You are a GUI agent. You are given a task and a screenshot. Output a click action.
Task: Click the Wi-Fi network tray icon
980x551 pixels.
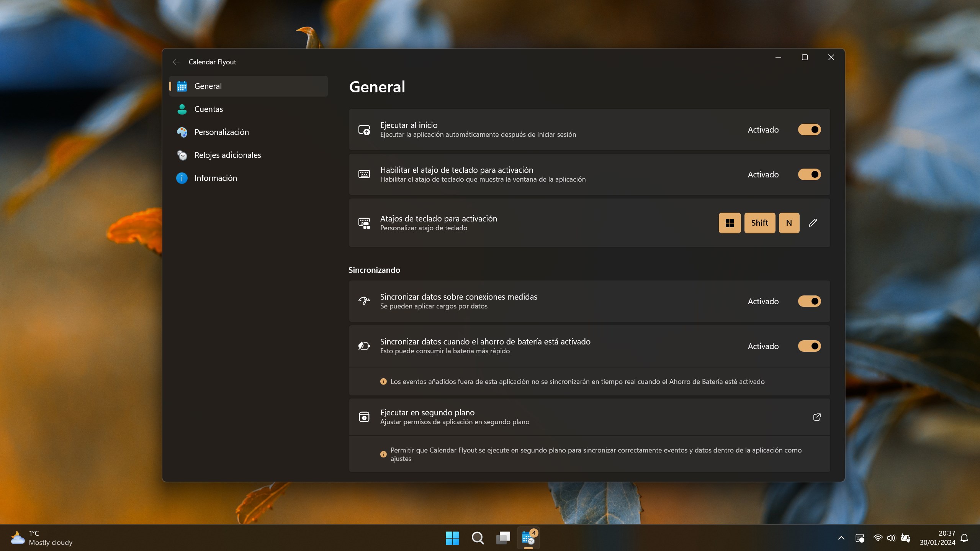click(x=877, y=538)
